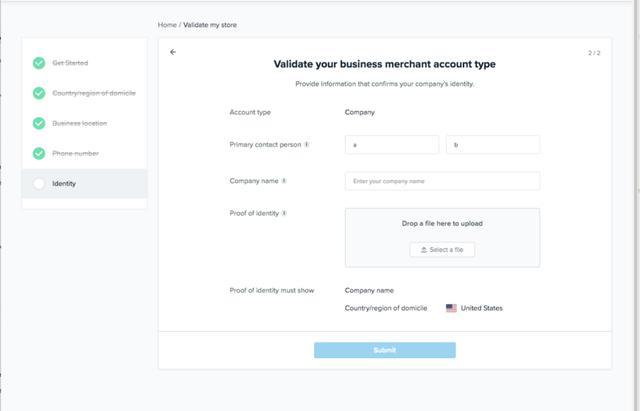Select the Phone number step
This screenshot has height=411, width=640.
(x=75, y=153)
